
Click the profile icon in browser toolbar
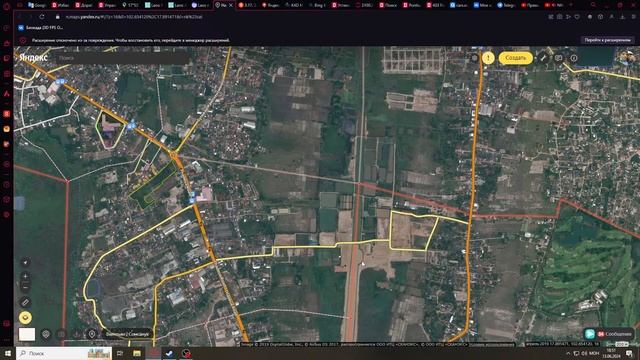pyautogui.click(x=611, y=17)
